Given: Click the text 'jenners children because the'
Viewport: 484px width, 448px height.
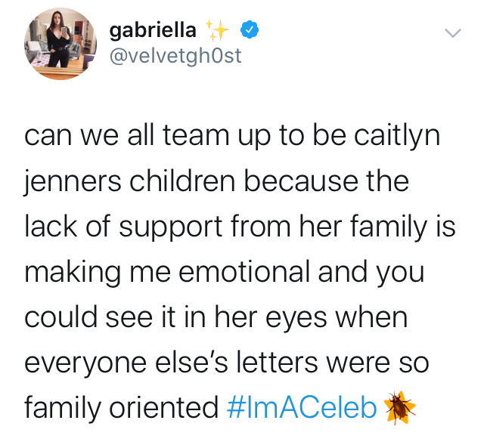Looking at the screenshot, I should click(x=217, y=181).
